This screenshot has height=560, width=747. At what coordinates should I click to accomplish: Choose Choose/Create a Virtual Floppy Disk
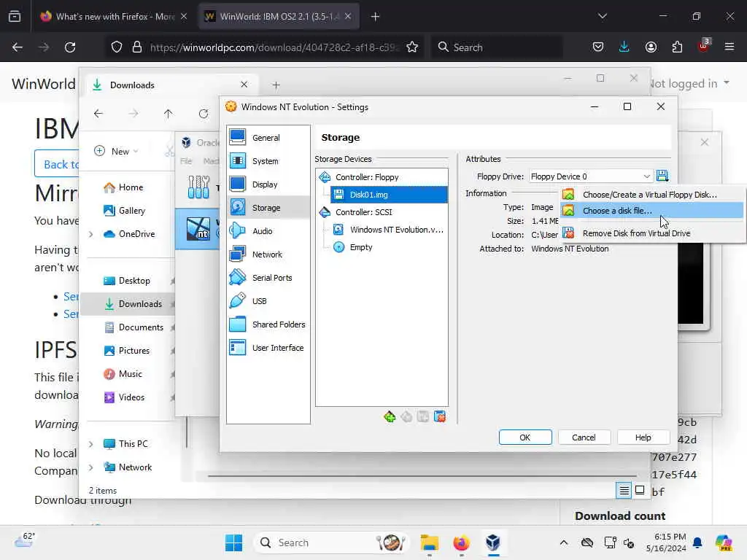[651, 194]
